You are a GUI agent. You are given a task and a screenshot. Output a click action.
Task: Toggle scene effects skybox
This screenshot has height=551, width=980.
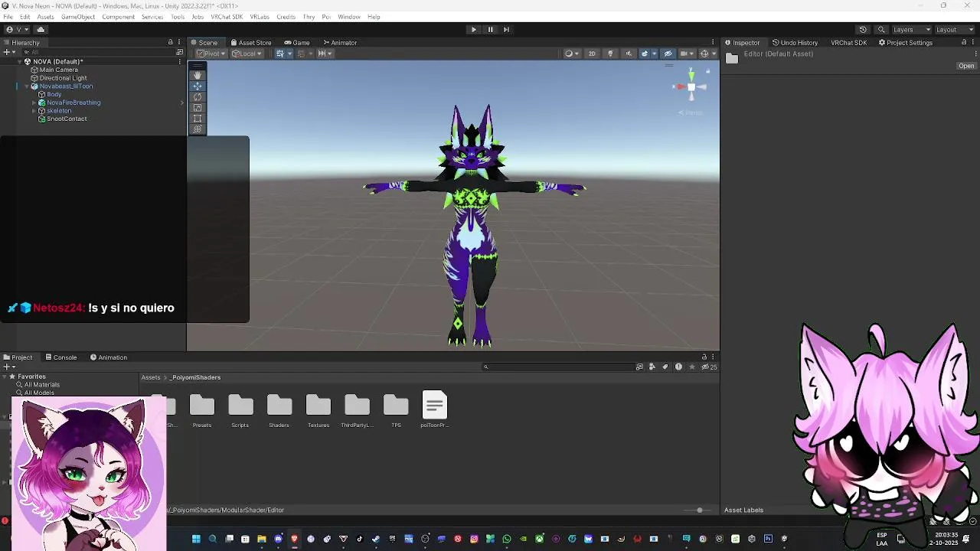pos(646,54)
